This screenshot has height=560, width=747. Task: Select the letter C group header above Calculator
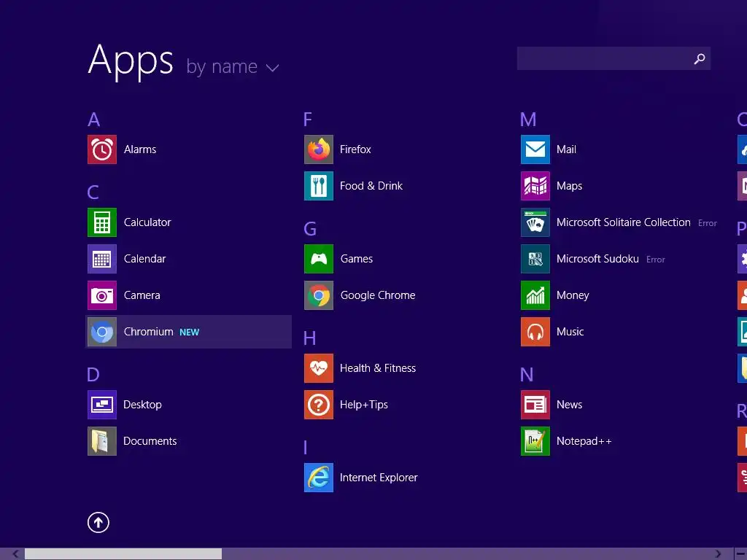tap(93, 192)
